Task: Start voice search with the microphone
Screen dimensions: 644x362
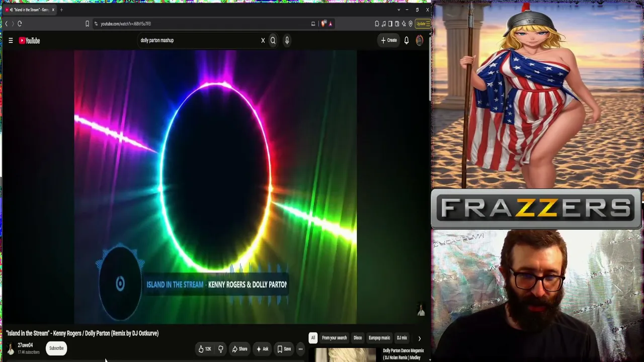Action: click(287, 40)
